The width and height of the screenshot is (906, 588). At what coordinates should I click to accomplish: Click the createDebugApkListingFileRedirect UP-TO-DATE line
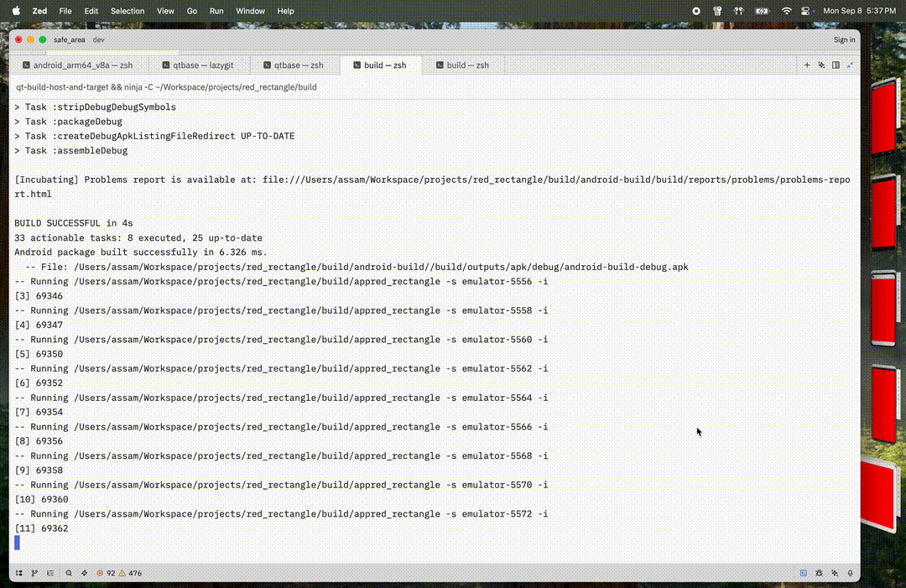[x=154, y=137]
